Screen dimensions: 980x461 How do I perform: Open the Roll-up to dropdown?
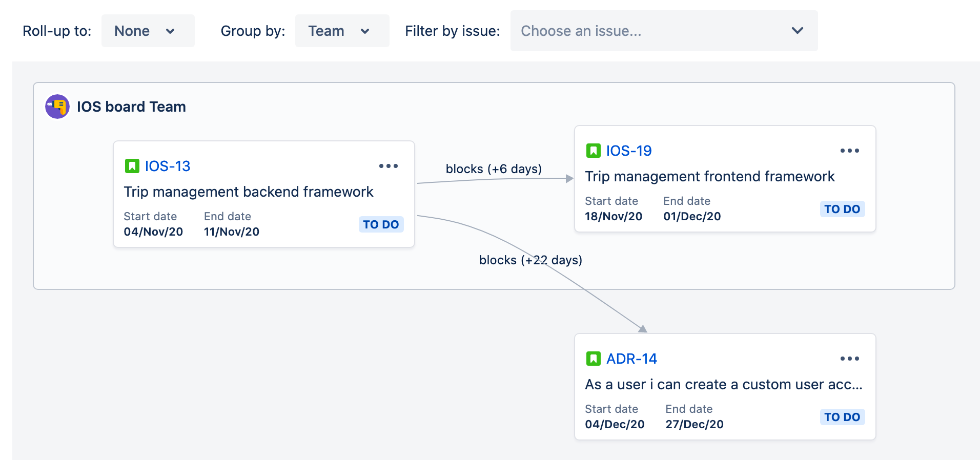point(148,31)
